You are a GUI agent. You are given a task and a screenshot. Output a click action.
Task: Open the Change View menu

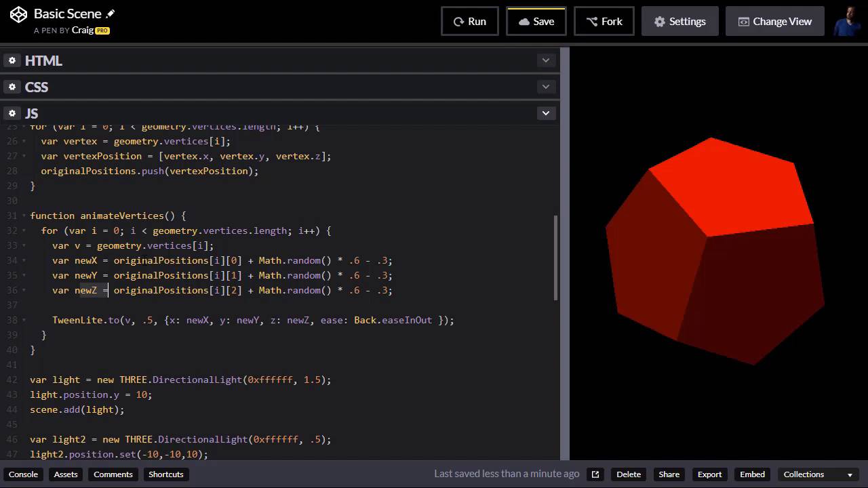click(774, 21)
